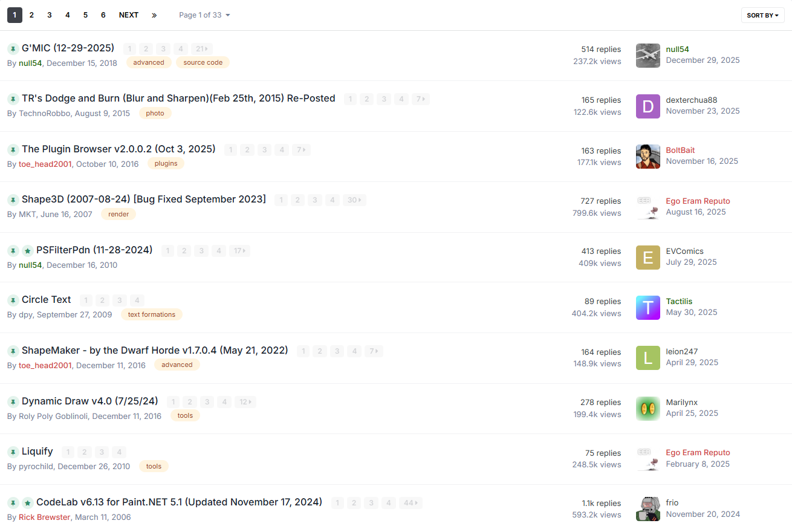792x532 pixels.
Task: Expand the Page 1 of 33 page selector
Action: (204, 15)
